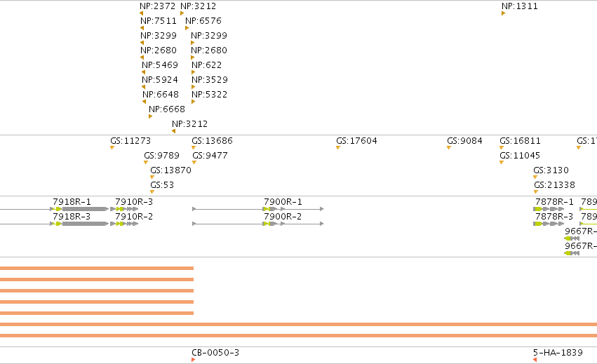
Task: Click the 7878R-3 gene model glyph
Action: 549,224
